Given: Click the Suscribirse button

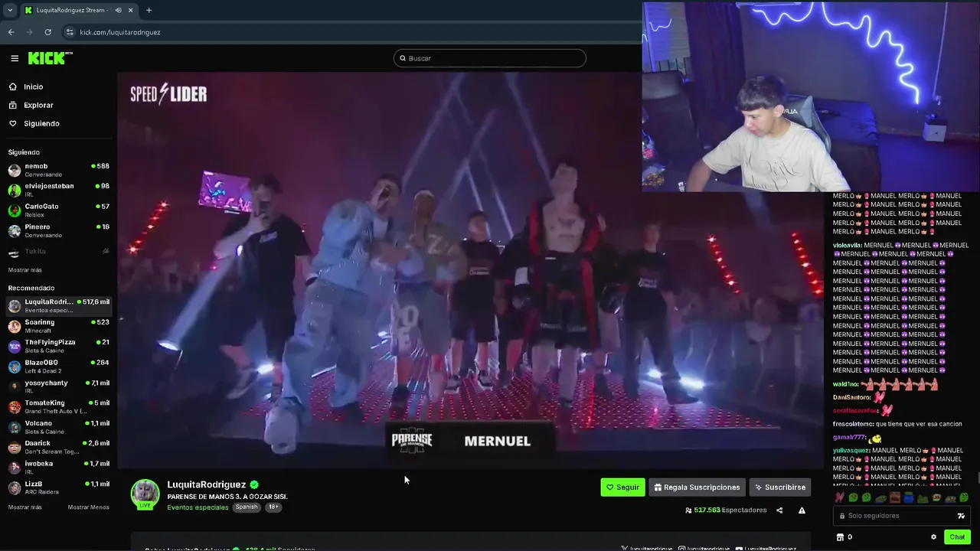Looking at the screenshot, I should point(779,487).
